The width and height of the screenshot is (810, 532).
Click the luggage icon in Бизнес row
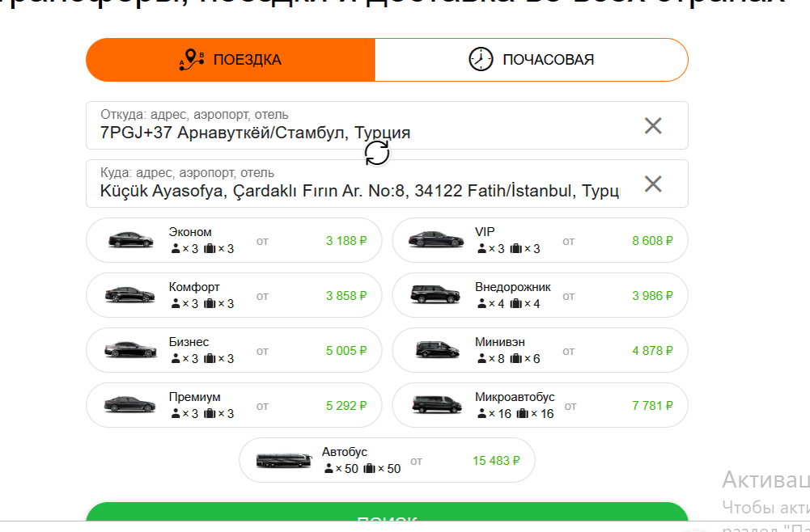(210, 359)
